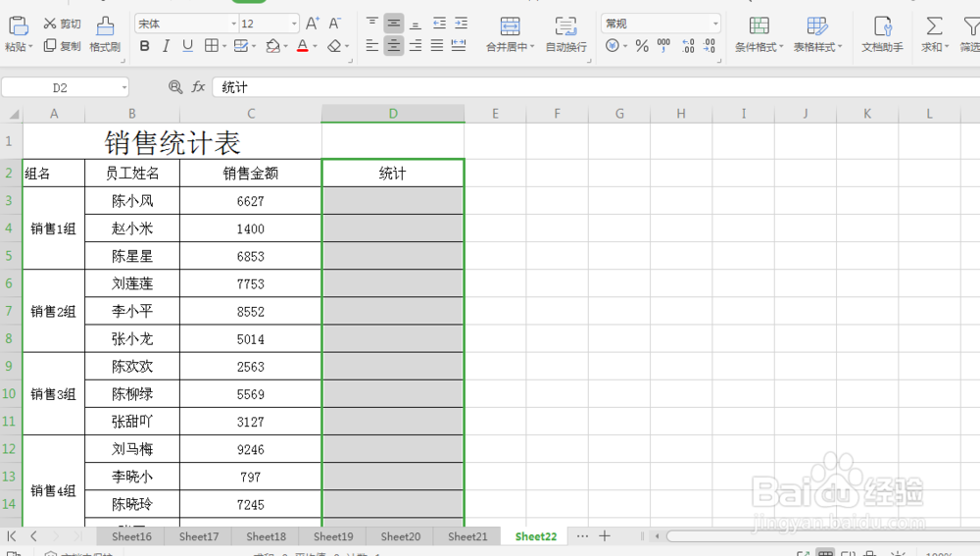980x556 pixels.
Task: Click the increase decimal places icon
Action: pyautogui.click(x=688, y=46)
